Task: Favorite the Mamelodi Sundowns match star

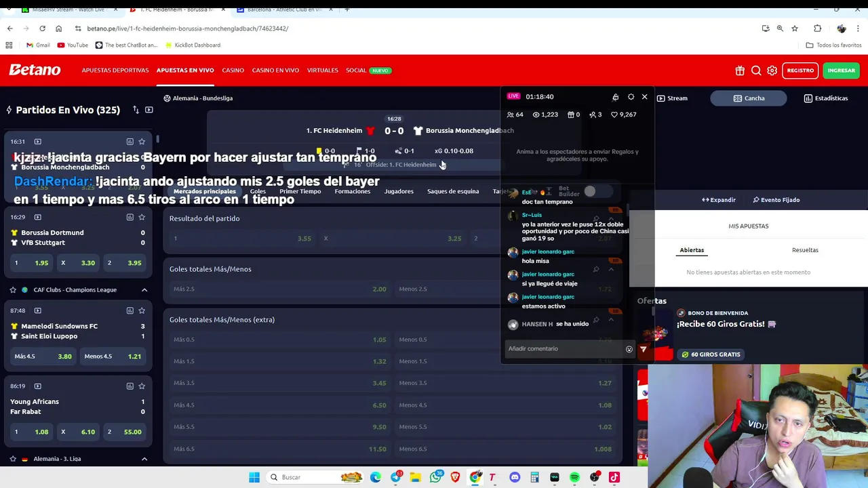Action: (142, 310)
